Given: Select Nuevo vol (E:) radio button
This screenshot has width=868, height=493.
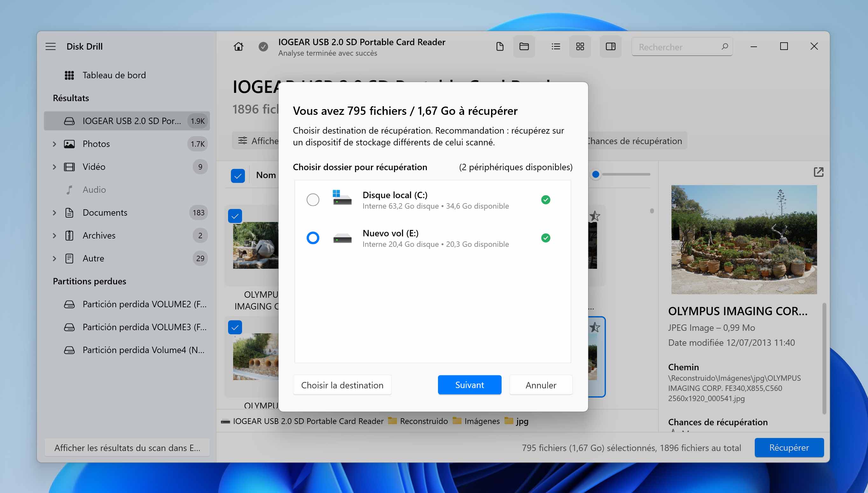Looking at the screenshot, I should (x=312, y=237).
